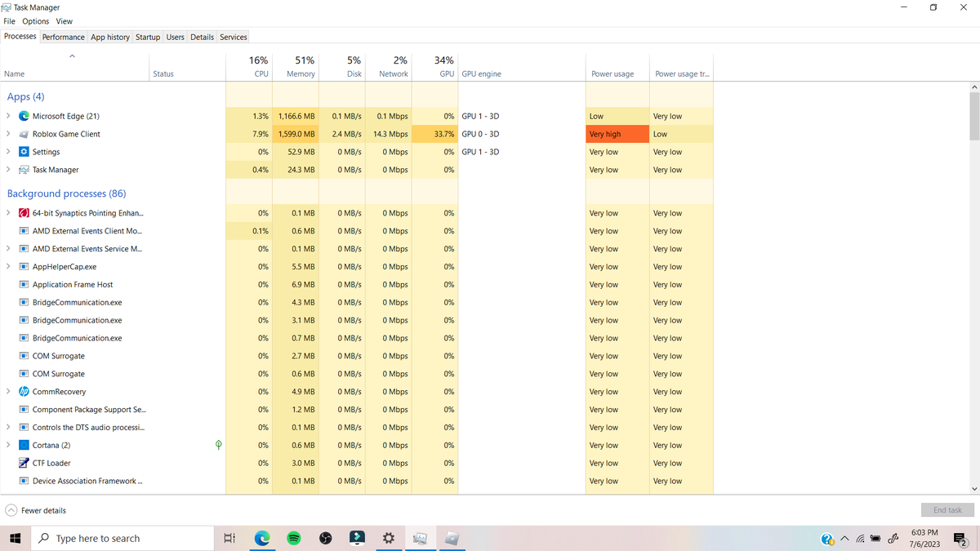Expand the AppHelperCap.exe process
Image resolution: width=980 pixels, height=551 pixels.
[8, 267]
